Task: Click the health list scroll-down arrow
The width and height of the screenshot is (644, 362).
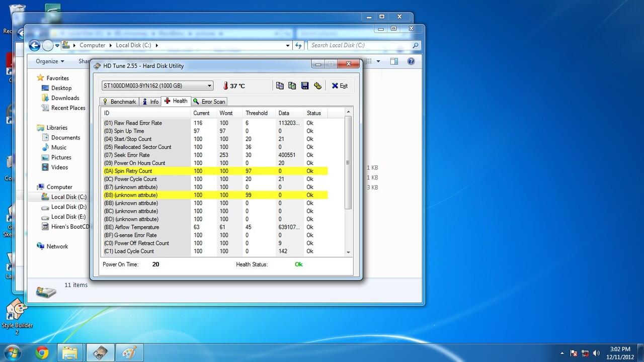Action: coord(348,252)
